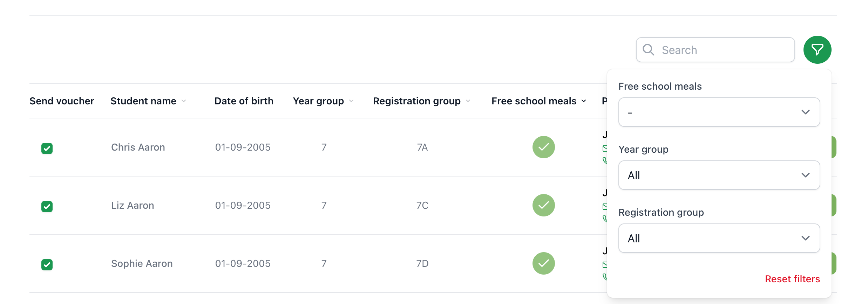Toggle send voucher for Sophie Aaron

click(x=47, y=265)
